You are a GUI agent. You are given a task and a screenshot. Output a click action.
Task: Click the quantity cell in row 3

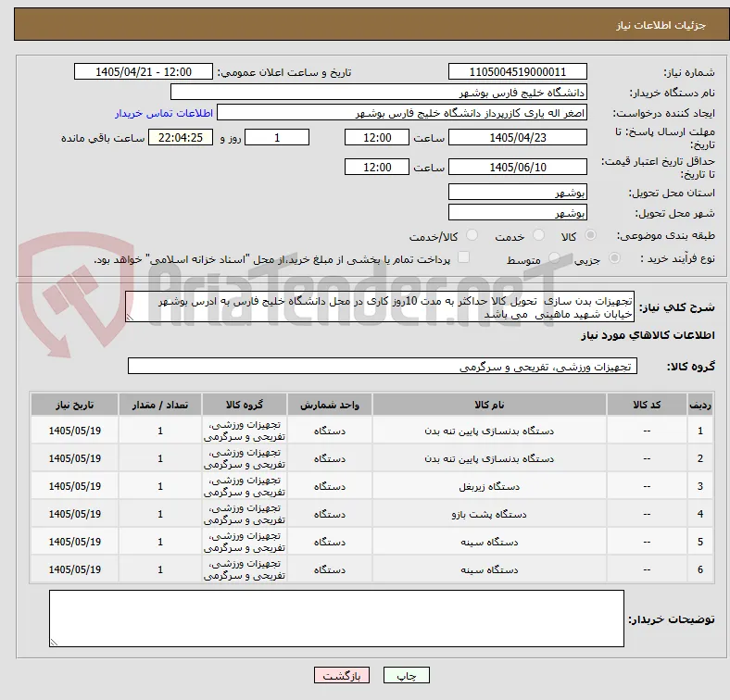coord(160,486)
